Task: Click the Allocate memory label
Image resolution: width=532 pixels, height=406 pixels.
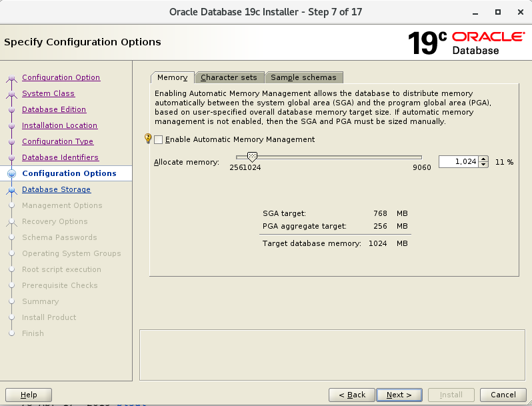Action: click(x=187, y=162)
